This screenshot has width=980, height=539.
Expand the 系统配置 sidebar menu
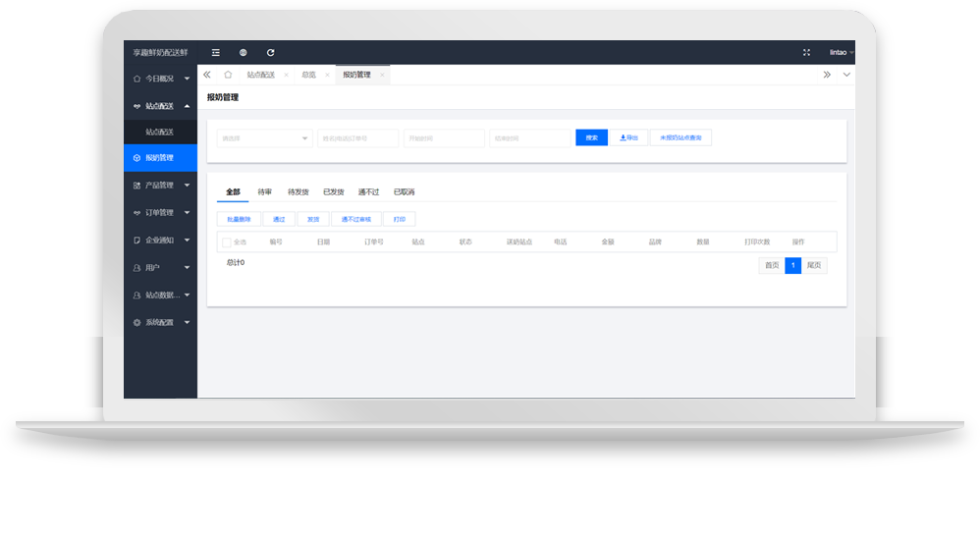pos(160,322)
